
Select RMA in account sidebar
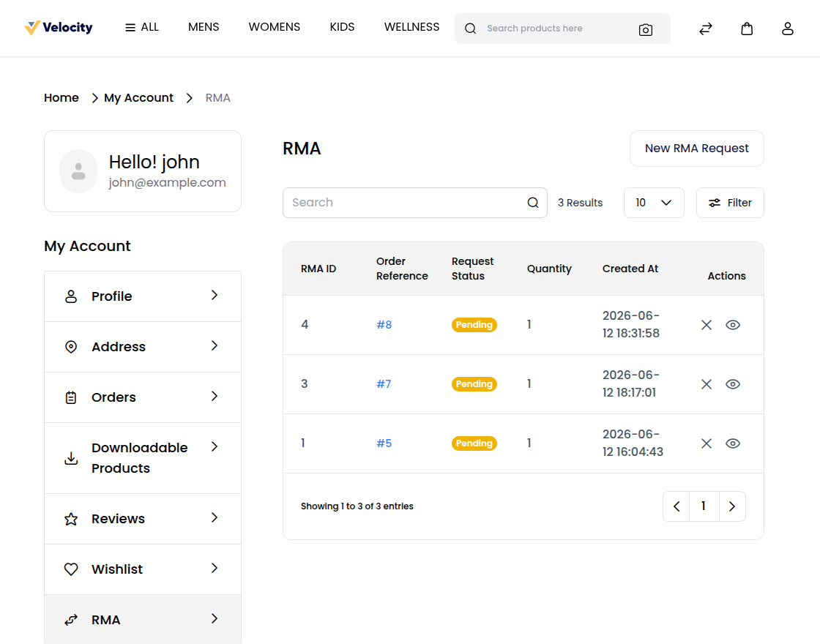pyautogui.click(x=143, y=619)
